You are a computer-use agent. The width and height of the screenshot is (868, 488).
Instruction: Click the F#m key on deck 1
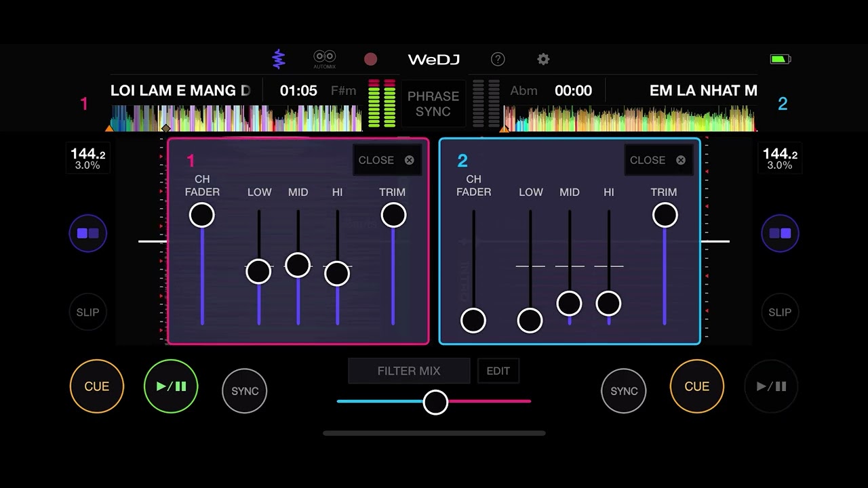point(343,91)
